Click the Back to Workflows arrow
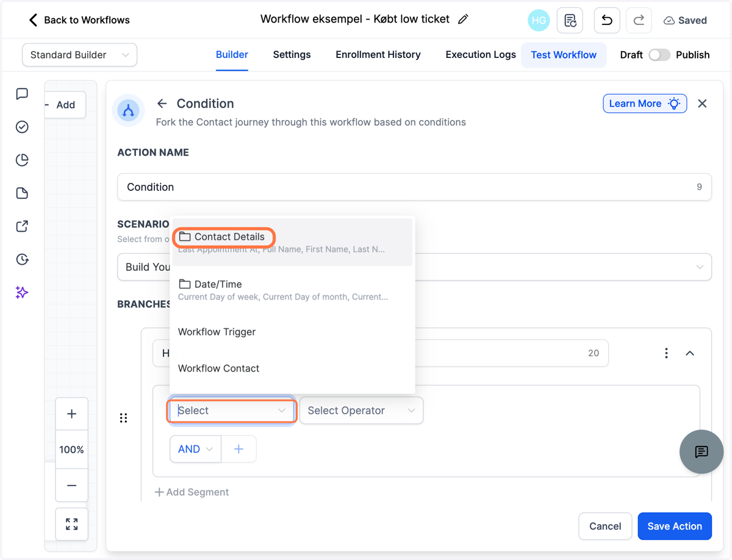The height and width of the screenshot is (560, 732). pos(33,20)
